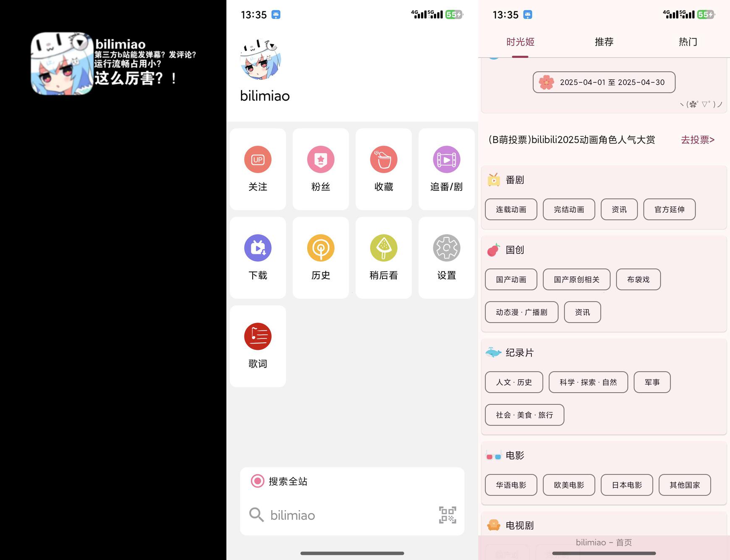The height and width of the screenshot is (560, 730).
Task: Open the 历史 history icon
Action: coord(321,248)
